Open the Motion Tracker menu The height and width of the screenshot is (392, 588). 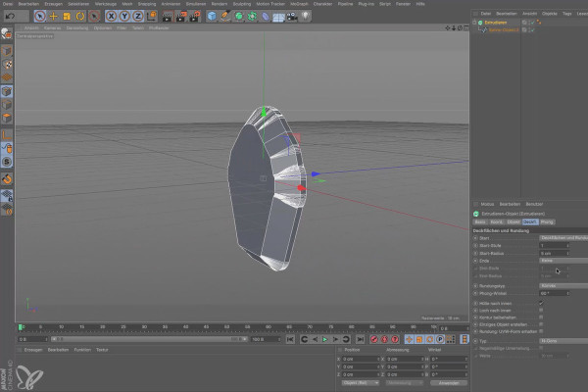(270, 4)
